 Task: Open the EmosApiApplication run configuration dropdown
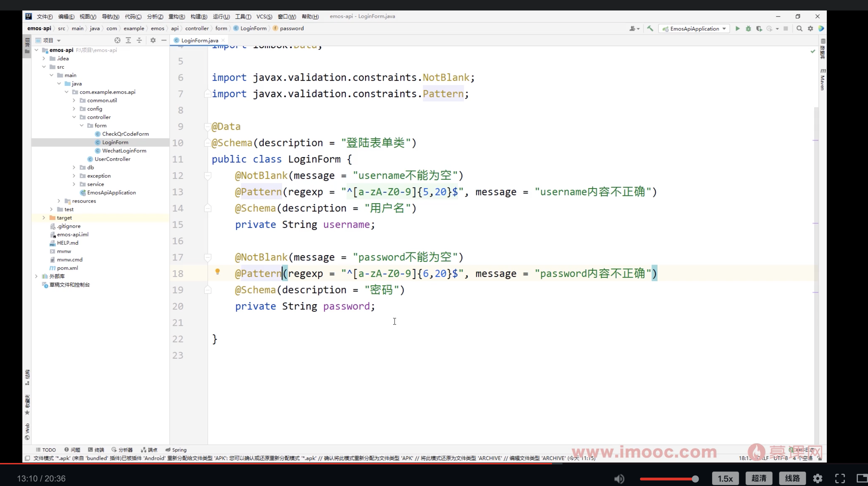(x=694, y=29)
